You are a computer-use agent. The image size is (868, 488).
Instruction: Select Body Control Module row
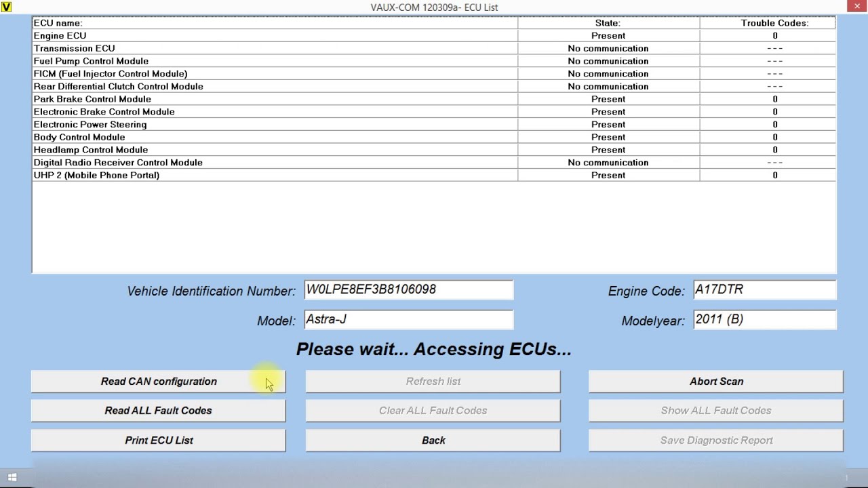coord(434,137)
